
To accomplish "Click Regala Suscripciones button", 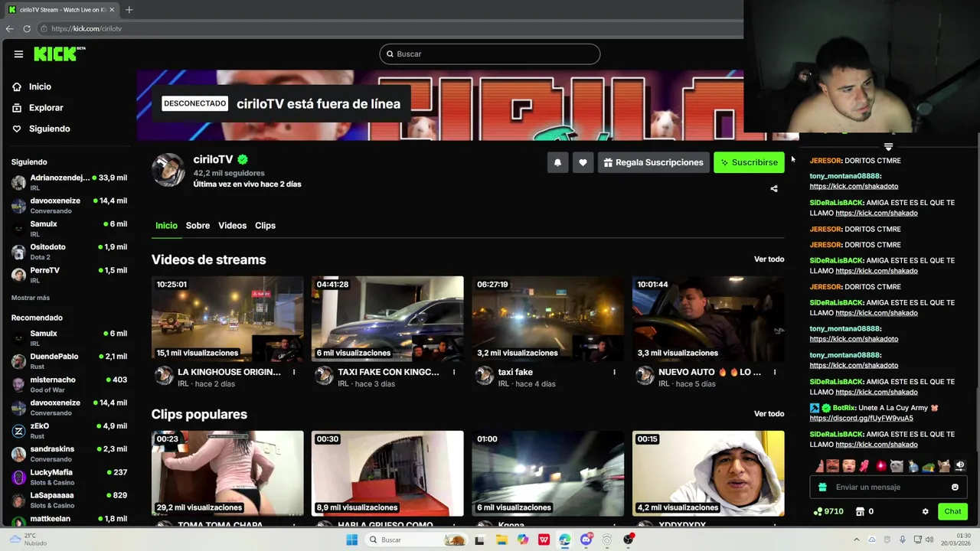I will coord(653,162).
